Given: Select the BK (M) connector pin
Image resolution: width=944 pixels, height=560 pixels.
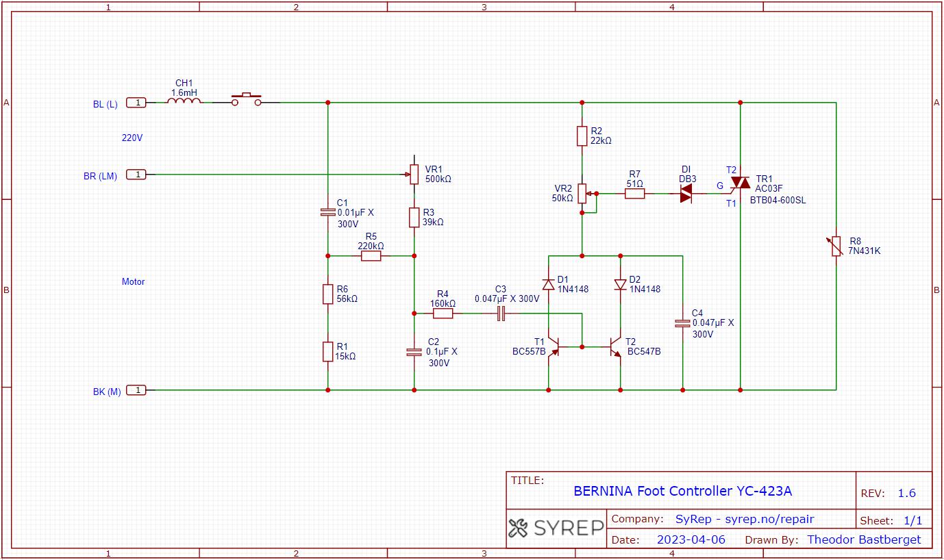Looking at the screenshot, I should click(x=137, y=390).
